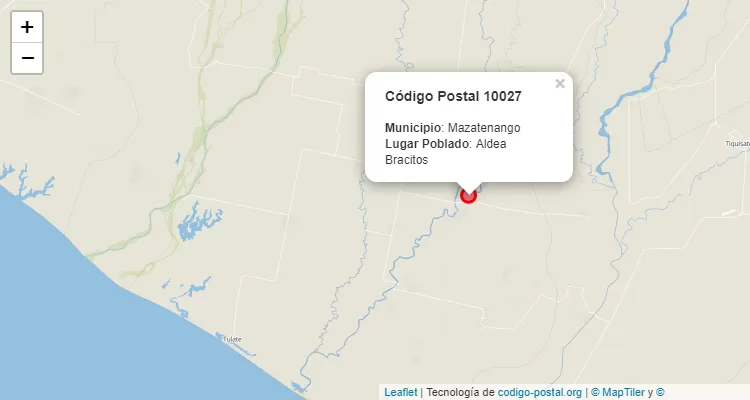Click the Mazatenango municipio text
Screen dimensions: 750x400
pos(484,128)
